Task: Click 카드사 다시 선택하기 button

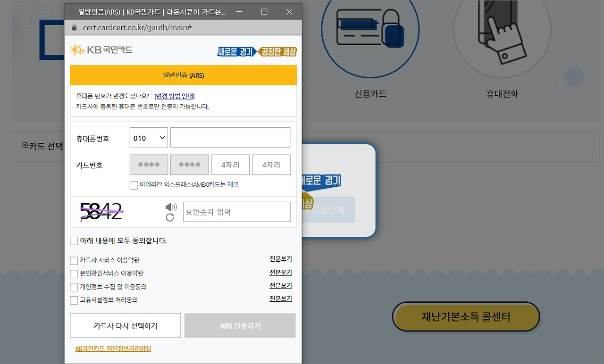Action: (126, 326)
